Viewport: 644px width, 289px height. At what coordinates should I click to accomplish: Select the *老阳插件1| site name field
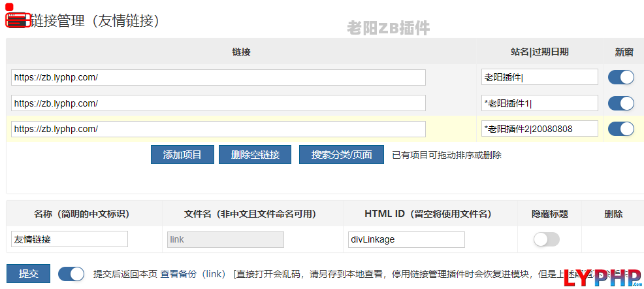click(539, 103)
